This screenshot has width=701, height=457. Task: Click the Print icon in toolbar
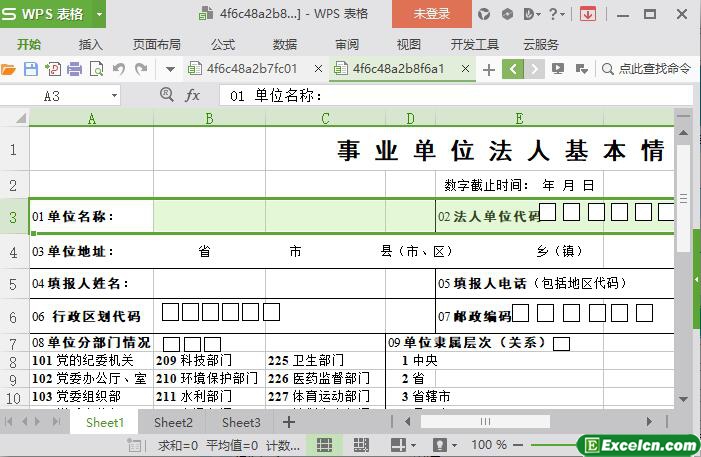[x=75, y=69]
